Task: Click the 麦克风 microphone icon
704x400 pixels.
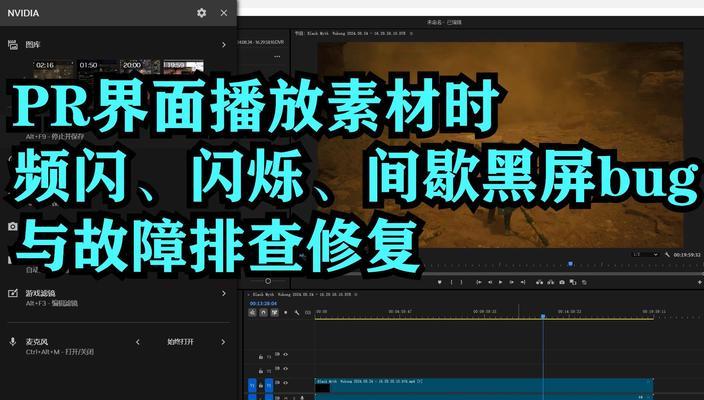Action: pos(13,342)
